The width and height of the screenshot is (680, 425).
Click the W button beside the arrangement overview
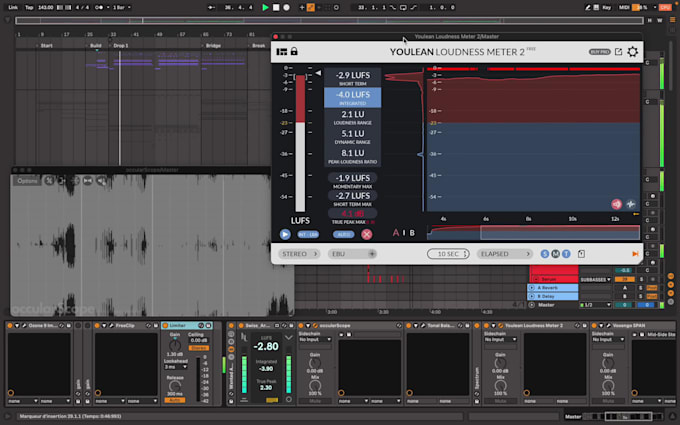click(x=660, y=20)
